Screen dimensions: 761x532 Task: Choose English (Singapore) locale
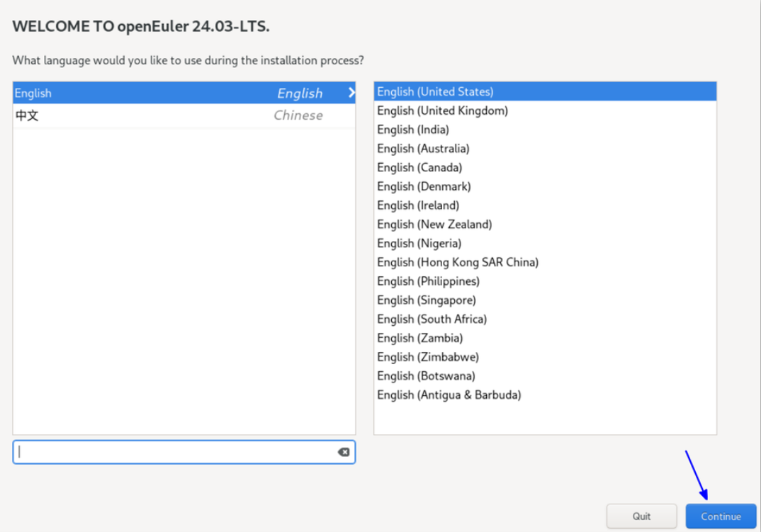point(545,300)
